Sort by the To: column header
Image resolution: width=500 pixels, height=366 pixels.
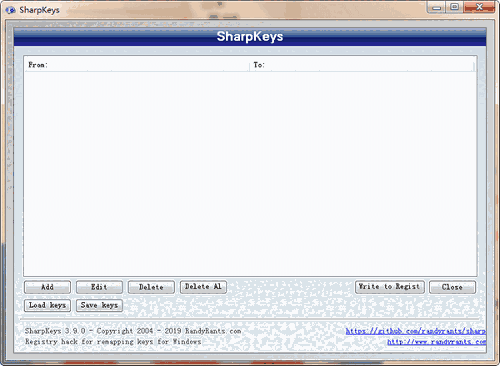pos(361,65)
